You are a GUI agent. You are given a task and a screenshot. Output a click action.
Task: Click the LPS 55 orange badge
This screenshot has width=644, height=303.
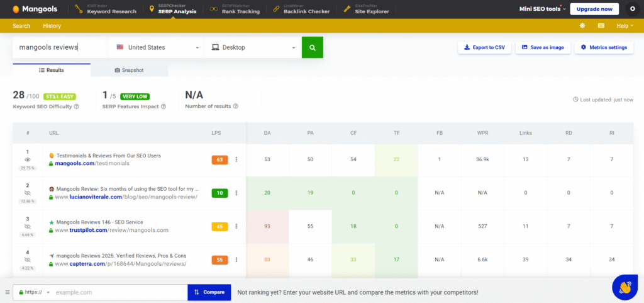click(x=219, y=260)
